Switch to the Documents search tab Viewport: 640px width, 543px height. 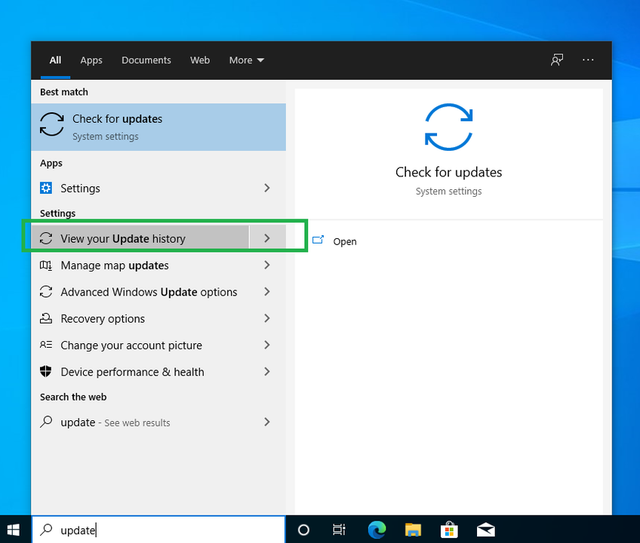[x=146, y=60]
